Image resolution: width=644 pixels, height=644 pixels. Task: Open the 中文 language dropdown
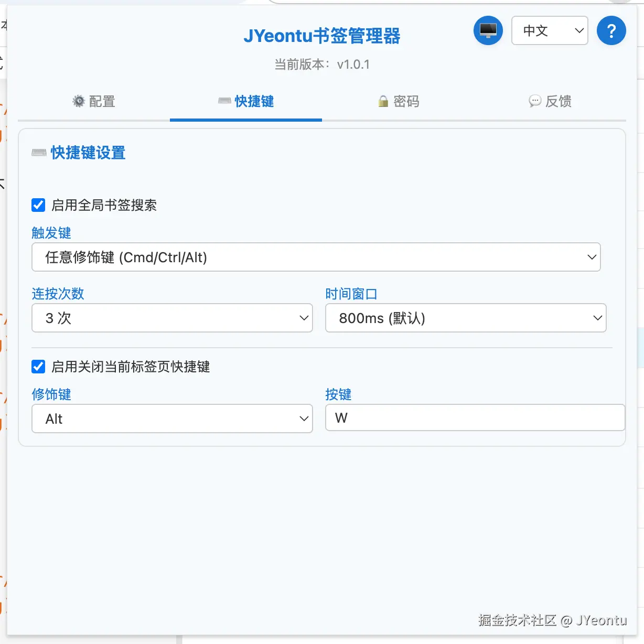coord(550,30)
